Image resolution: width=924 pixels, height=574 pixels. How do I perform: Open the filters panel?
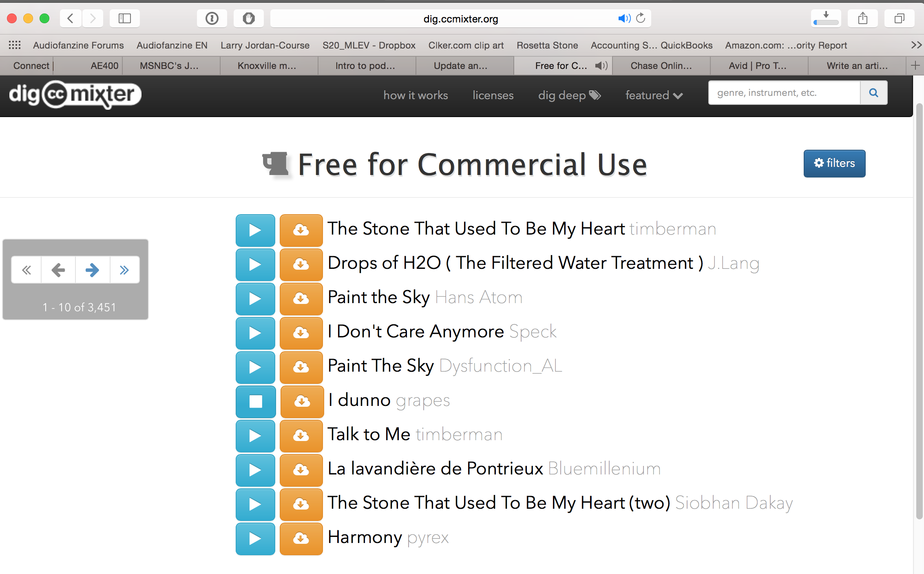point(834,163)
